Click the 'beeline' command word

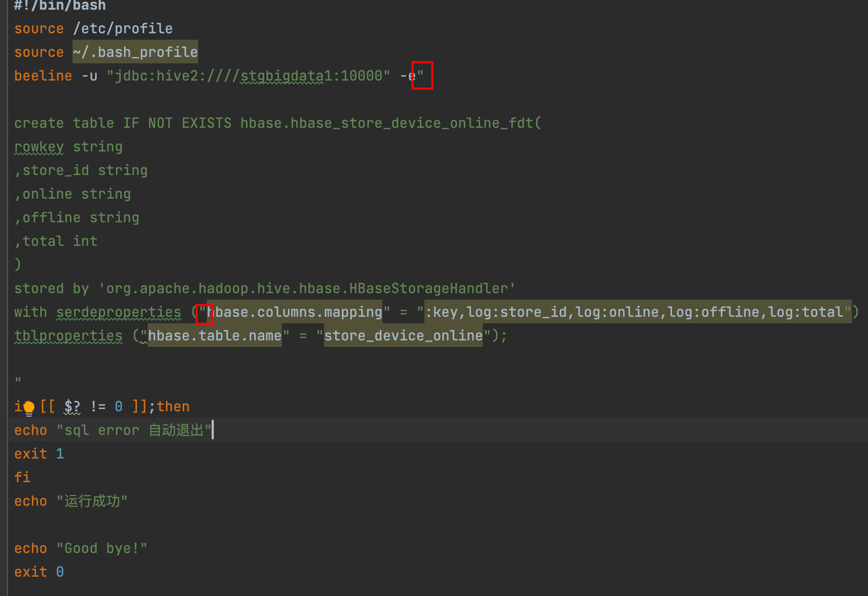(x=43, y=76)
